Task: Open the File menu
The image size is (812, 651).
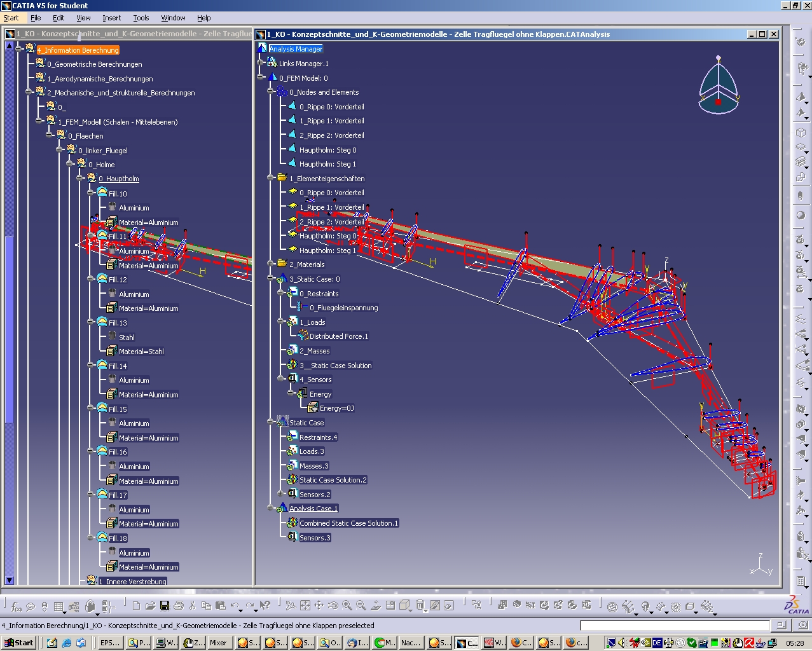Action: tap(36, 18)
